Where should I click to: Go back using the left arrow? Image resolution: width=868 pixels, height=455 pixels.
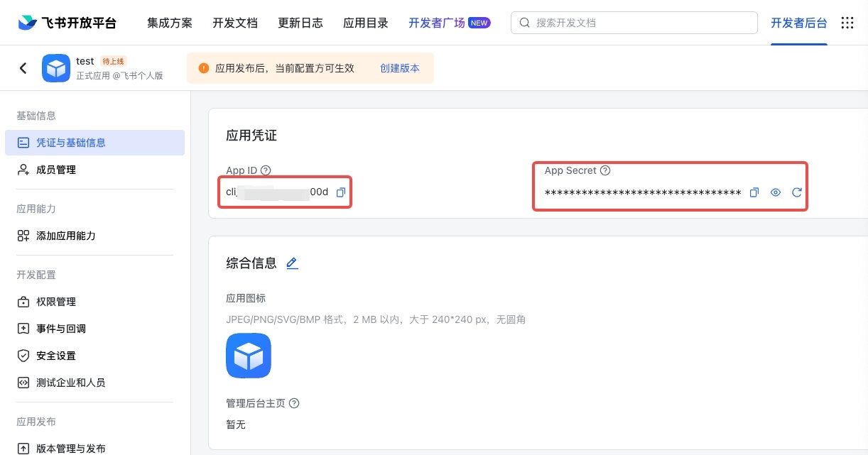tap(23, 68)
